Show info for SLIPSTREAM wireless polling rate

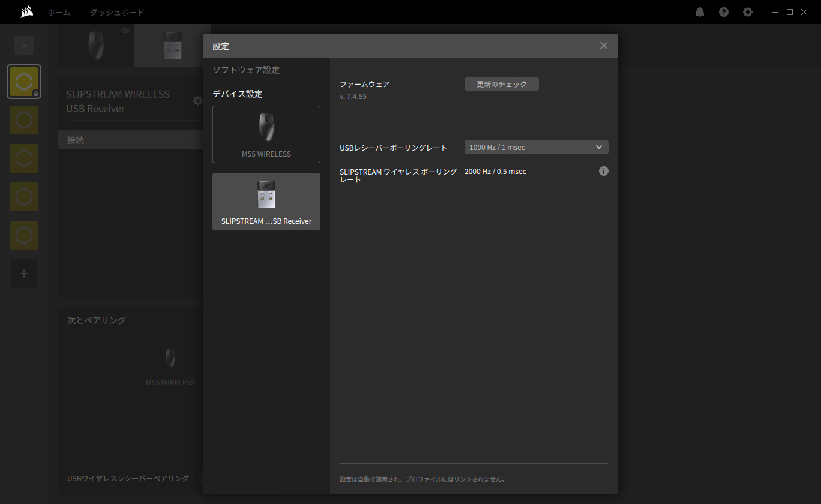tap(604, 171)
